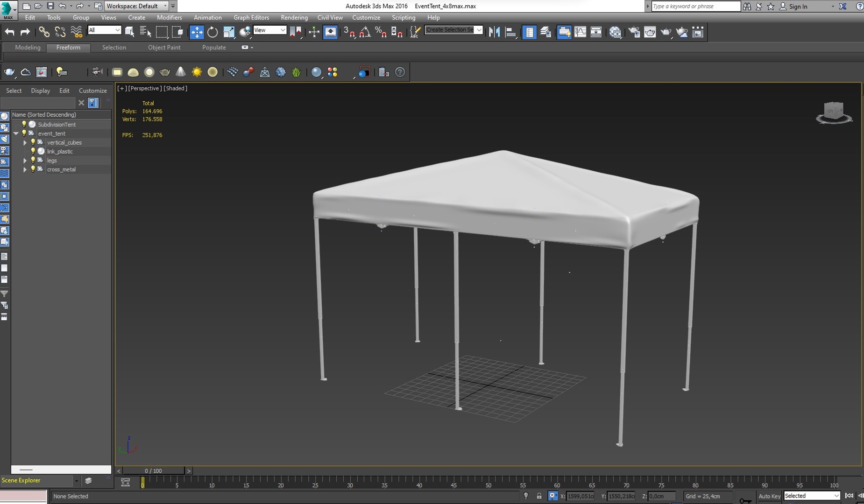Viewport: 864px width, 504px height.
Task: Collapse the event_tent group
Action: click(x=16, y=133)
